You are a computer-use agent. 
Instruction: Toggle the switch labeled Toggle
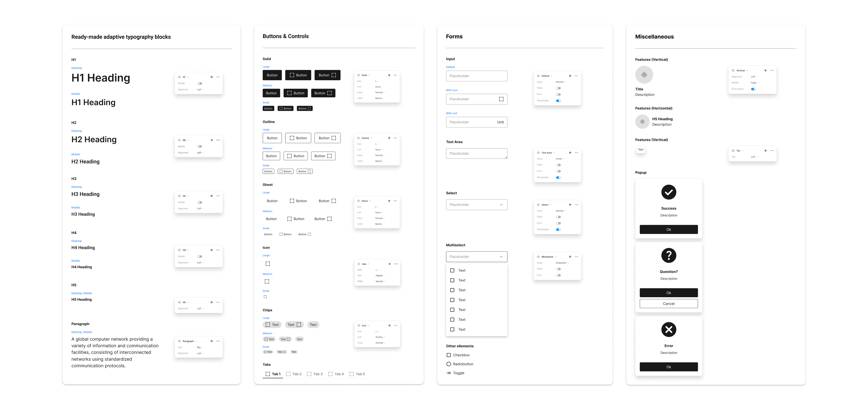[x=449, y=373]
